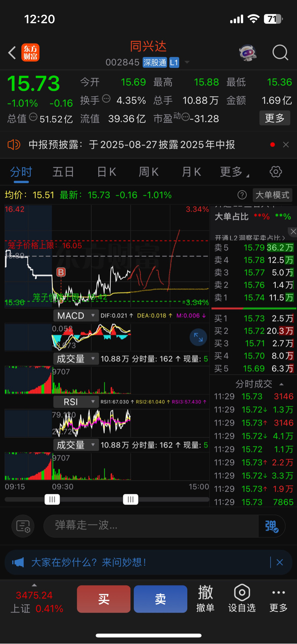This screenshot has width=297, height=644.
Task: Open the 更多 quote details button
Action: [275, 118]
